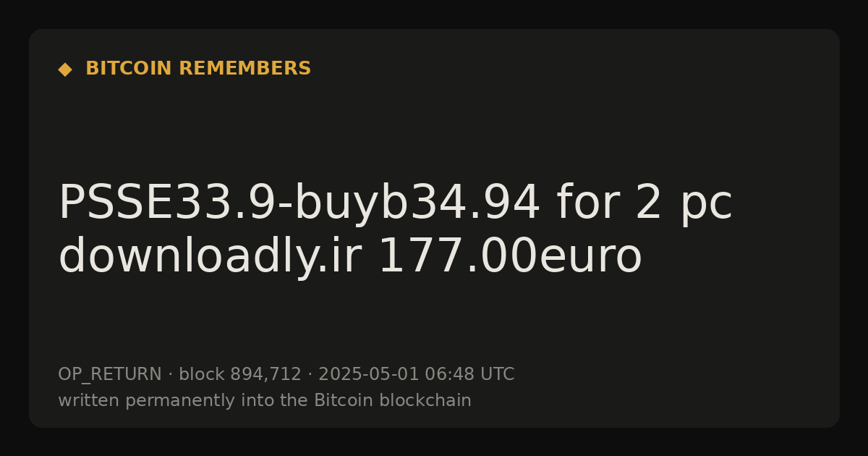Select the date 2025-05-01
The image size is (868, 456).
369,375
